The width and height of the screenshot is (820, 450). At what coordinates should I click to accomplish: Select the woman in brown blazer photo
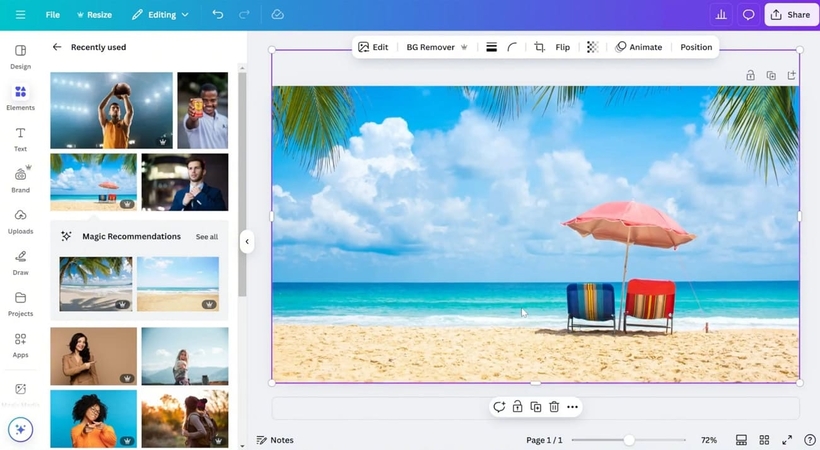tap(94, 356)
